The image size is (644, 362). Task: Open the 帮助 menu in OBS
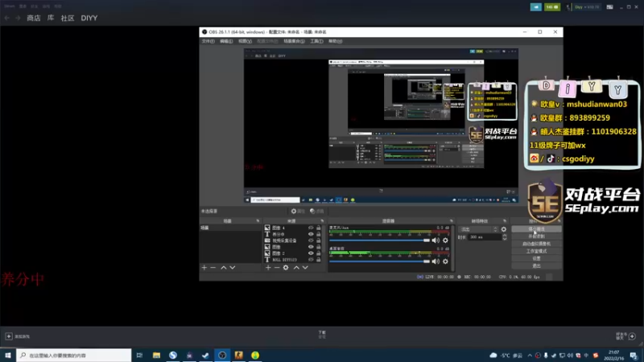(x=336, y=41)
